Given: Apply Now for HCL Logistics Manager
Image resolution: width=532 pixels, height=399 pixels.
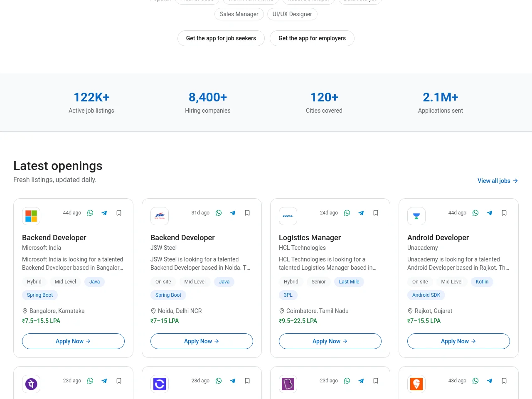Looking at the screenshot, I should point(330,341).
